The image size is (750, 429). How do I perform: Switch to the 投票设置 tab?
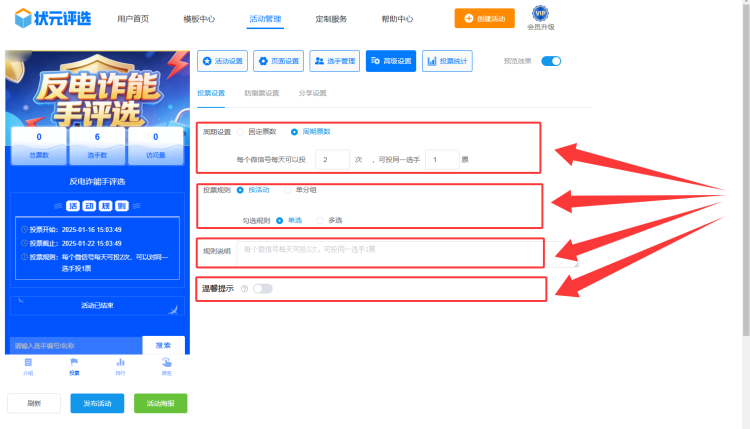pyautogui.click(x=211, y=93)
